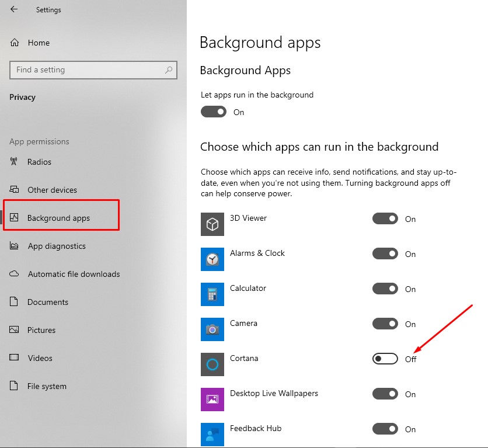Turn off Let apps run in background
This screenshot has height=448, width=488.
(214, 112)
